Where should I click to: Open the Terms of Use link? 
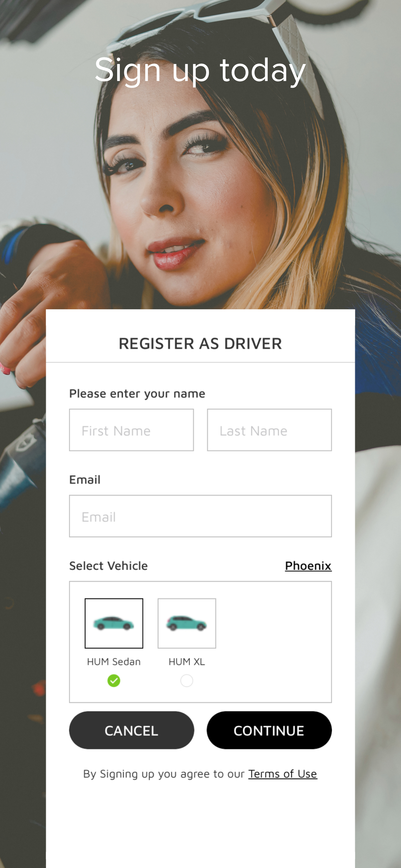point(283,774)
